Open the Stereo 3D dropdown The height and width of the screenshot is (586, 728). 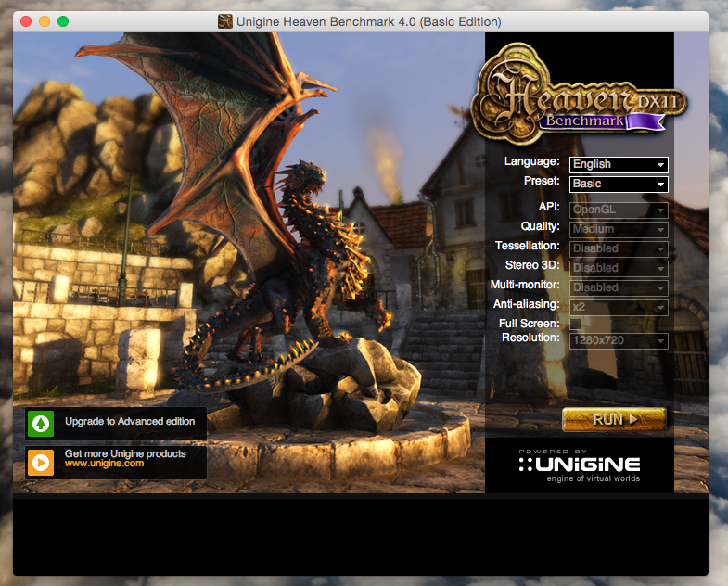point(619,268)
